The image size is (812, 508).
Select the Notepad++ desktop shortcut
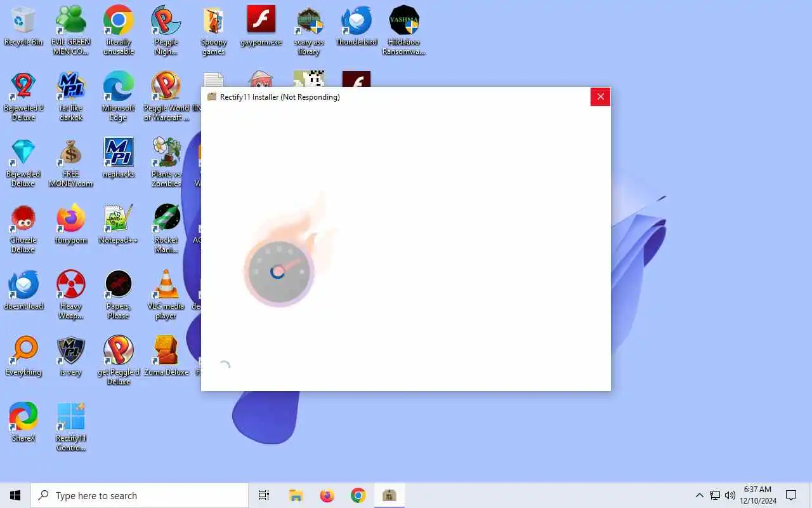click(119, 224)
